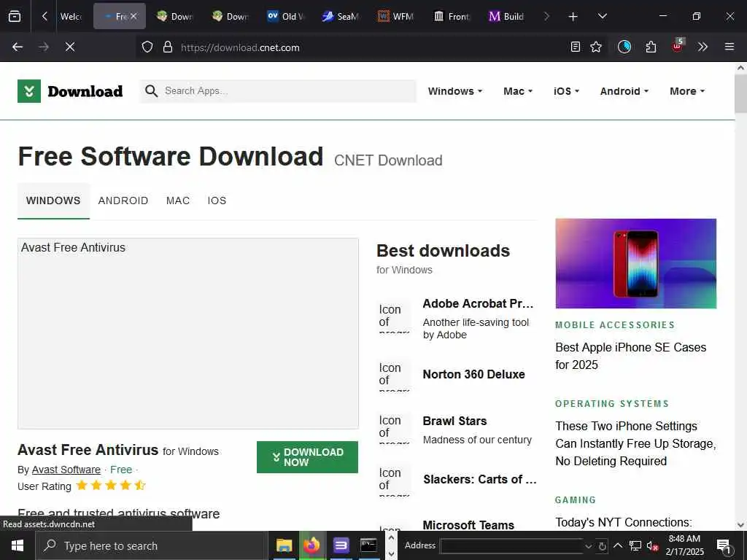The height and width of the screenshot is (560, 747).
Task: Open Adobe Acrobat Pro in Best downloads
Action: (478, 304)
